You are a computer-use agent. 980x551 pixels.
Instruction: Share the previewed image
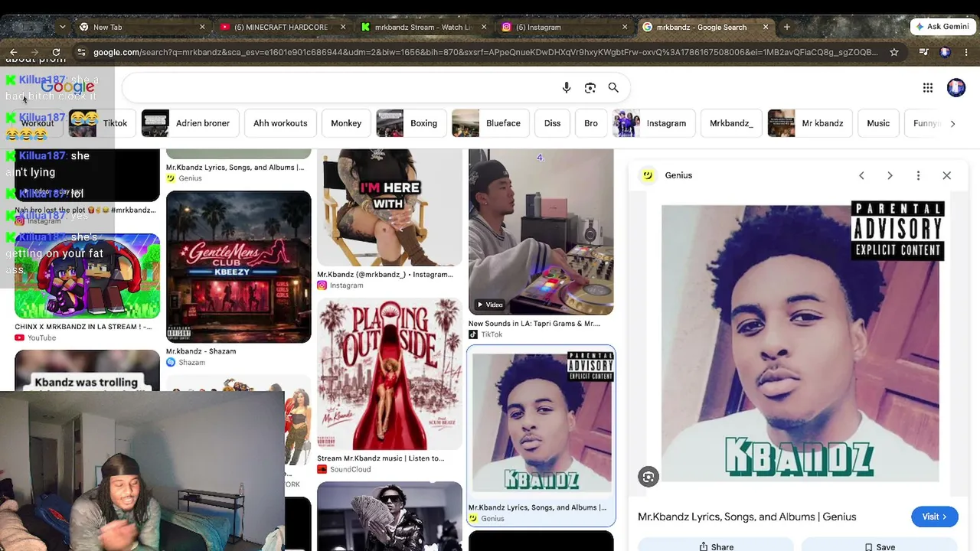click(717, 546)
